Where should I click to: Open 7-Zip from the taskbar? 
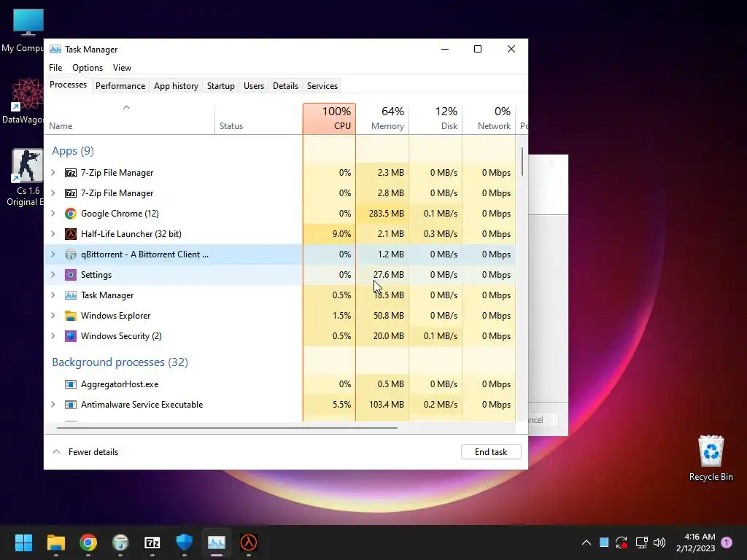coord(152,542)
